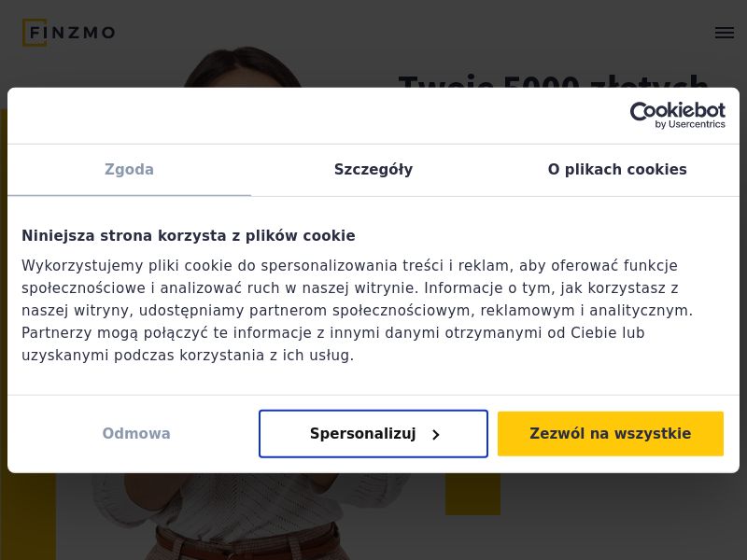Click the Finzmo logo
747x560 pixels.
coord(68,33)
